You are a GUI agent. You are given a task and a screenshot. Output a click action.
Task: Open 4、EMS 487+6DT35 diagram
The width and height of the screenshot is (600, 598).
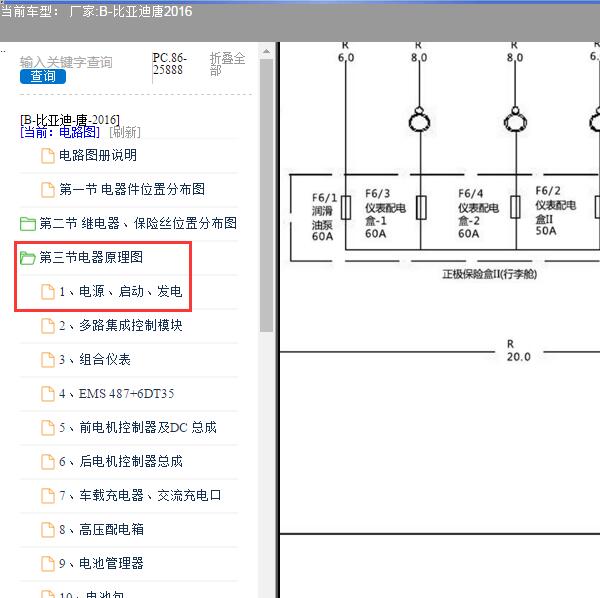click(x=116, y=393)
